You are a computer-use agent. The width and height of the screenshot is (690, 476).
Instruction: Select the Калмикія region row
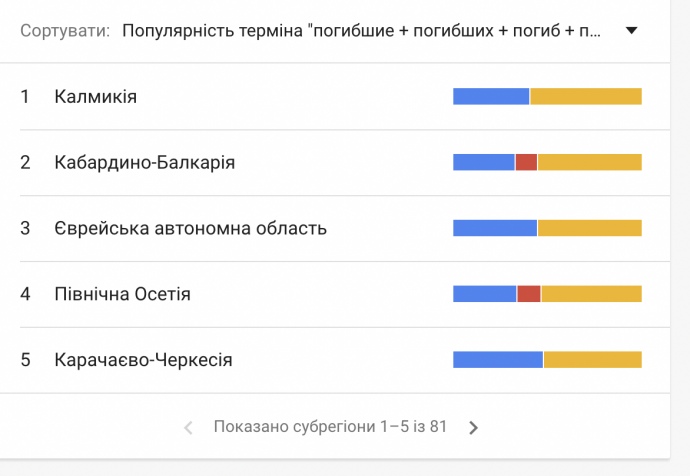click(96, 97)
